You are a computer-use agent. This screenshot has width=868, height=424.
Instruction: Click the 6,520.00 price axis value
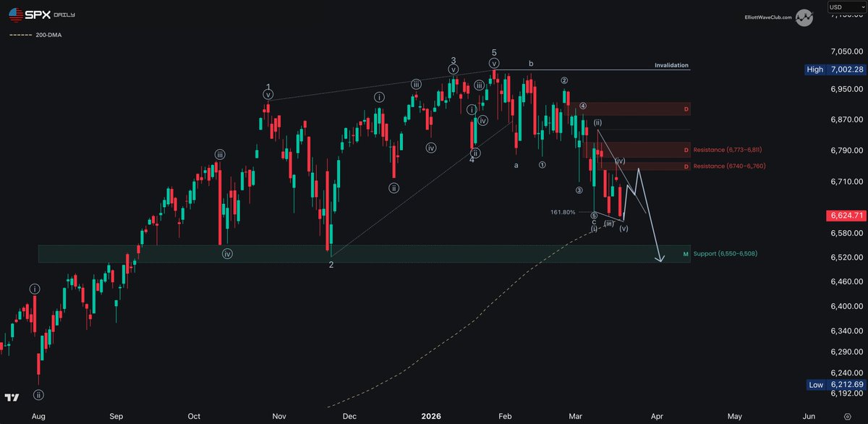[x=846, y=257]
